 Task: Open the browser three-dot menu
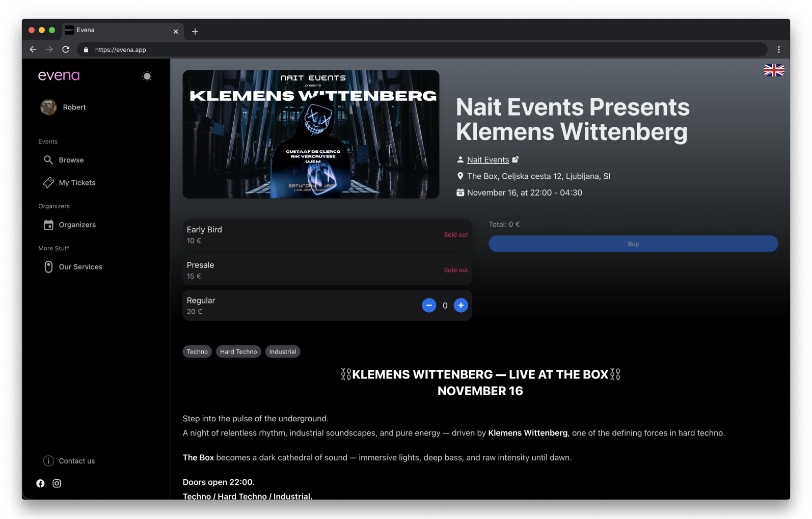pyautogui.click(x=778, y=49)
